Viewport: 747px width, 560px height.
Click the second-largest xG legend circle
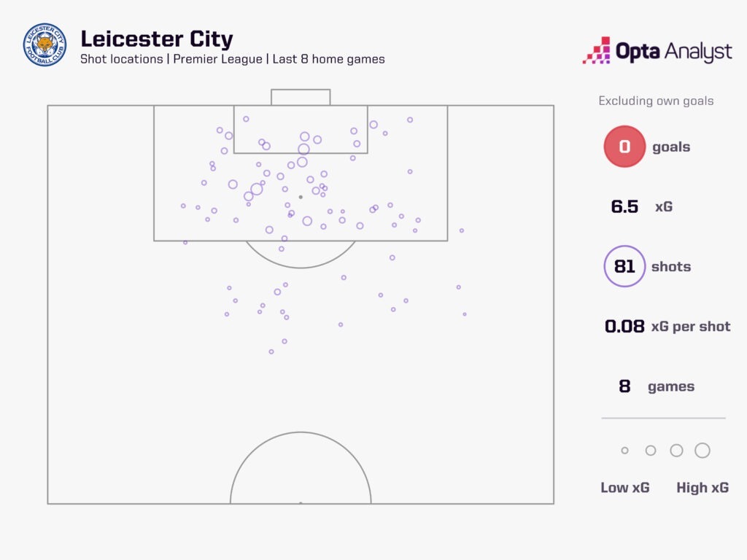click(676, 451)
